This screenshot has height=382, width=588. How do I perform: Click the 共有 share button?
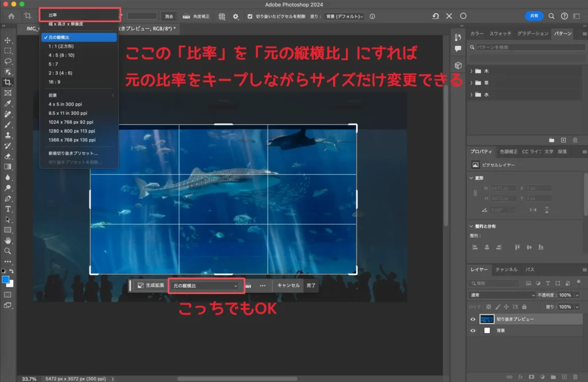pos(534,16)
